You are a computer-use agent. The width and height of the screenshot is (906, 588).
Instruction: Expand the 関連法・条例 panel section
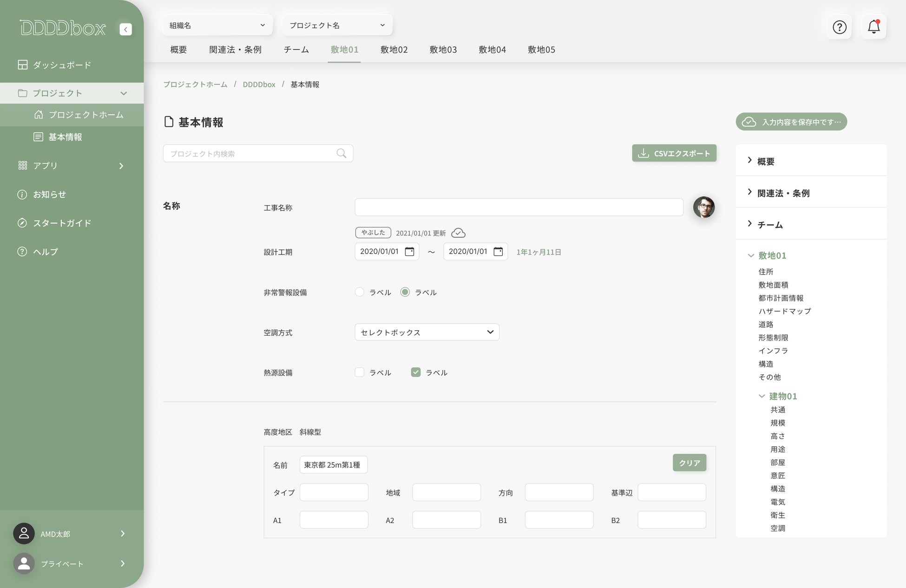click(x=783, y=193)
